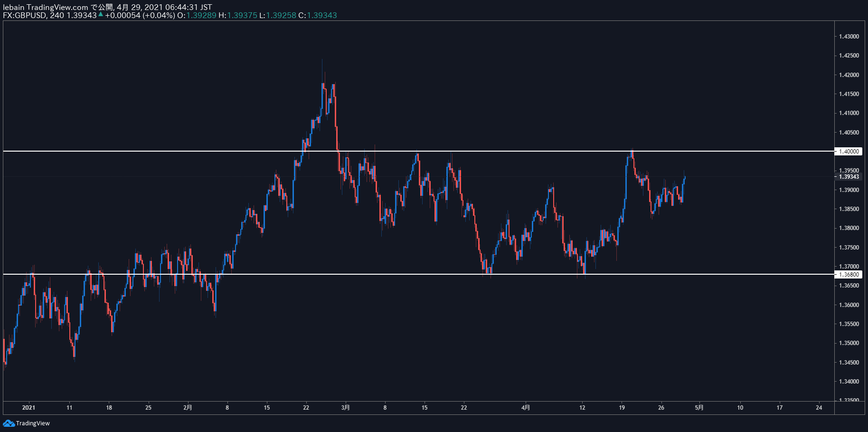Image resolution: width=868 pixels, height=432 pixels.
Task: Click the 17 date label on time axis
Action: pyautogui.click(x=779, y=407)
